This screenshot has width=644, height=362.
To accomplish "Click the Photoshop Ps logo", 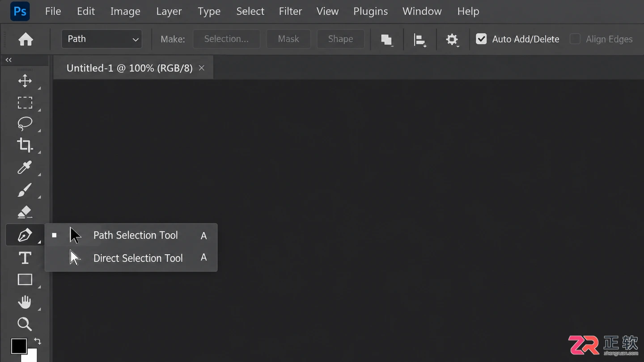I will 20,11.
